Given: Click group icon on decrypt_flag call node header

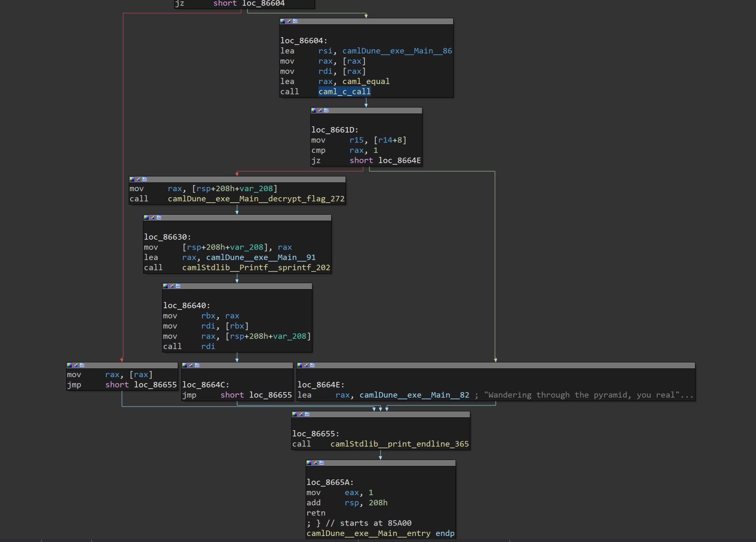Looking at the screenshot, I should pyautogui.click(x=145, y=179).
